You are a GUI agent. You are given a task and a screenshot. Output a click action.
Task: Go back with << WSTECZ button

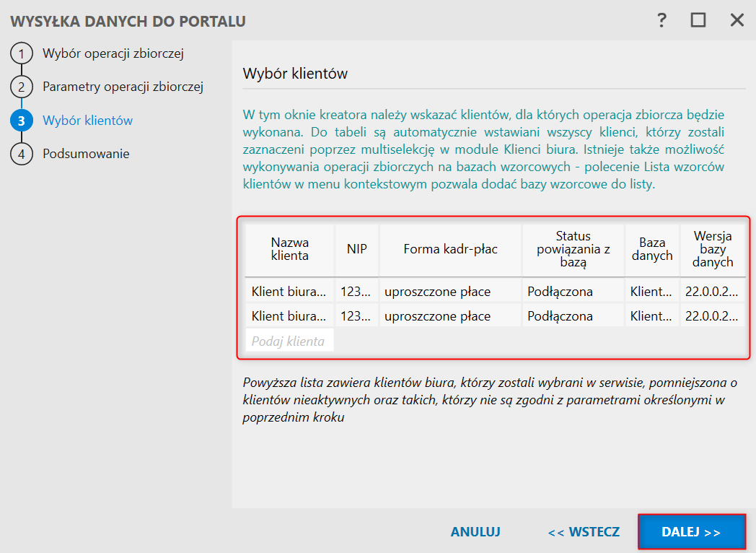click(x=584, y=532)
